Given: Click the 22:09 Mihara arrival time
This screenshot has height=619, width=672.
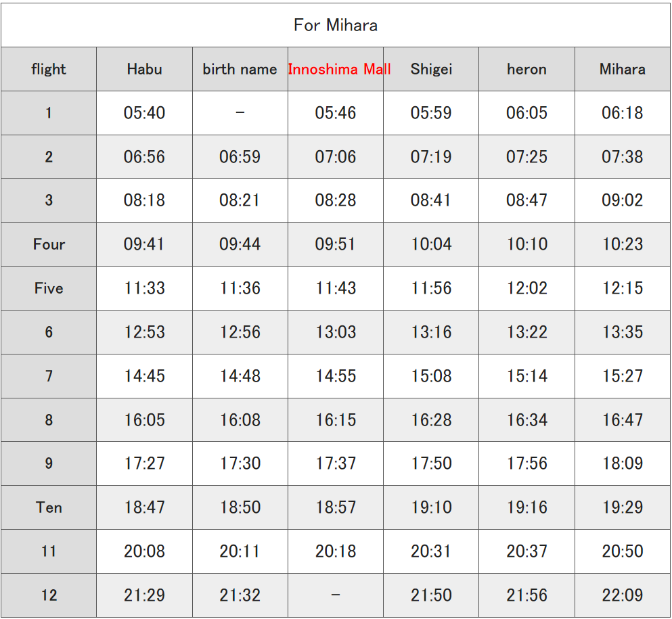Looking at the screenshot, I should click(623, 595).
